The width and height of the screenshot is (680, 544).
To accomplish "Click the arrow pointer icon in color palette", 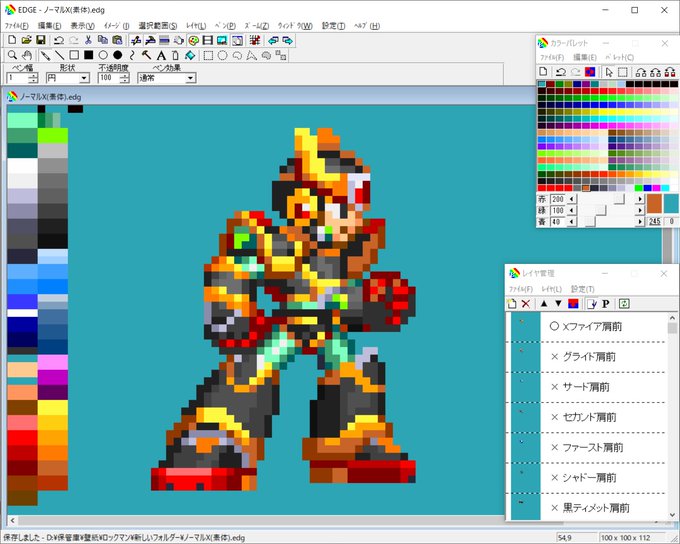I will point(609,72).
